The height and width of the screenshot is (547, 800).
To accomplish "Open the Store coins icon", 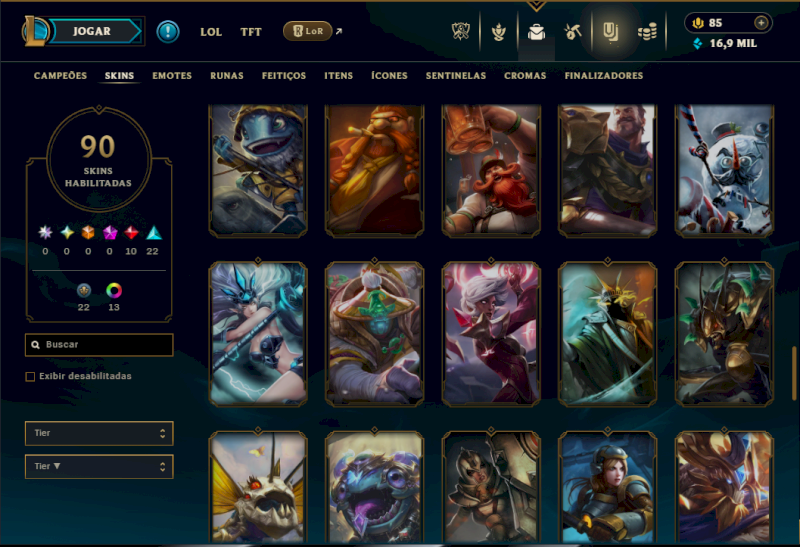I will click(647, 33).
